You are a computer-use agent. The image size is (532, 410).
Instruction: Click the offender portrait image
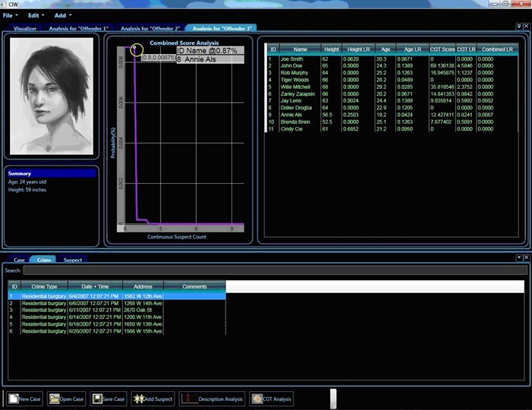pos(52,96)
